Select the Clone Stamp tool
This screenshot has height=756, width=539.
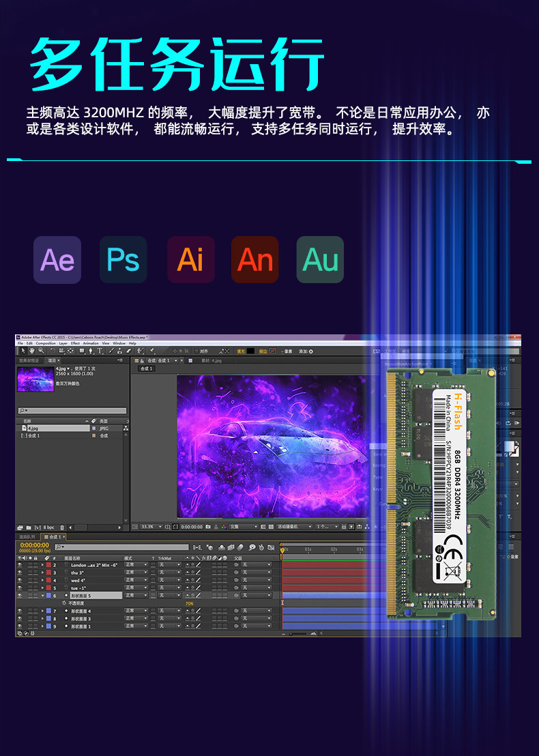pos(119,351)
